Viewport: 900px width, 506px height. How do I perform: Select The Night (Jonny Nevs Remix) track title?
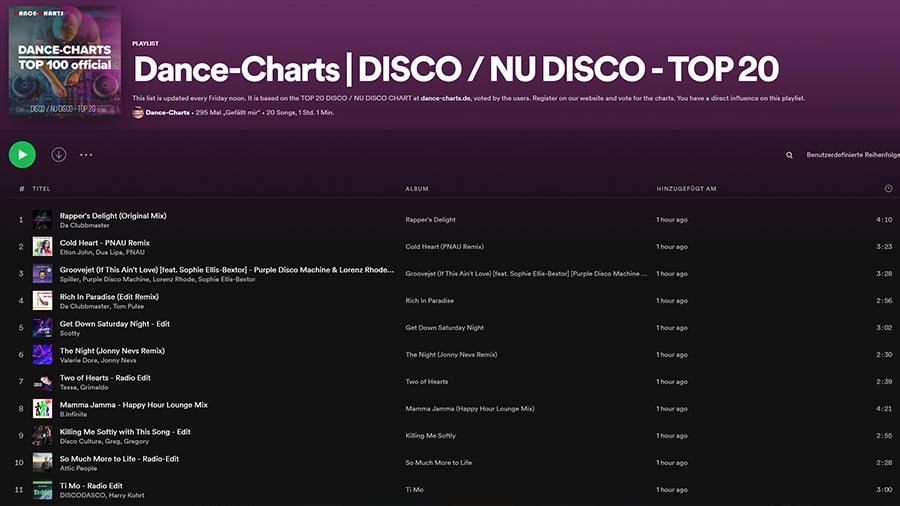(x=112, y=351)
